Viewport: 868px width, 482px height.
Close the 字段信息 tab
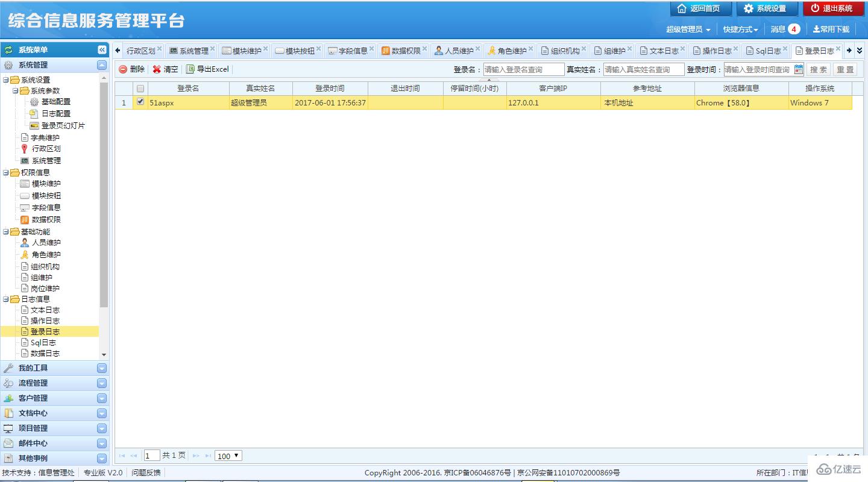click(372, 49)
